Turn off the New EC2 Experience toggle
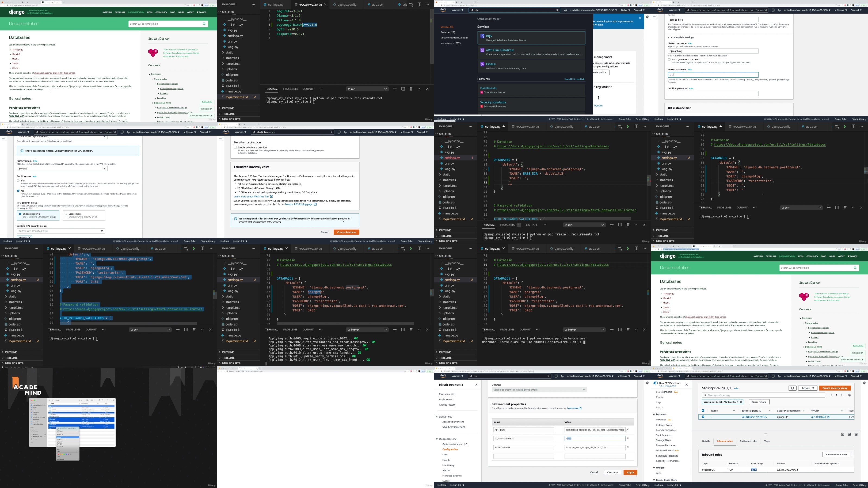This screenshot has width=868, height=488. pyautogui.click(x=655, y=383)
